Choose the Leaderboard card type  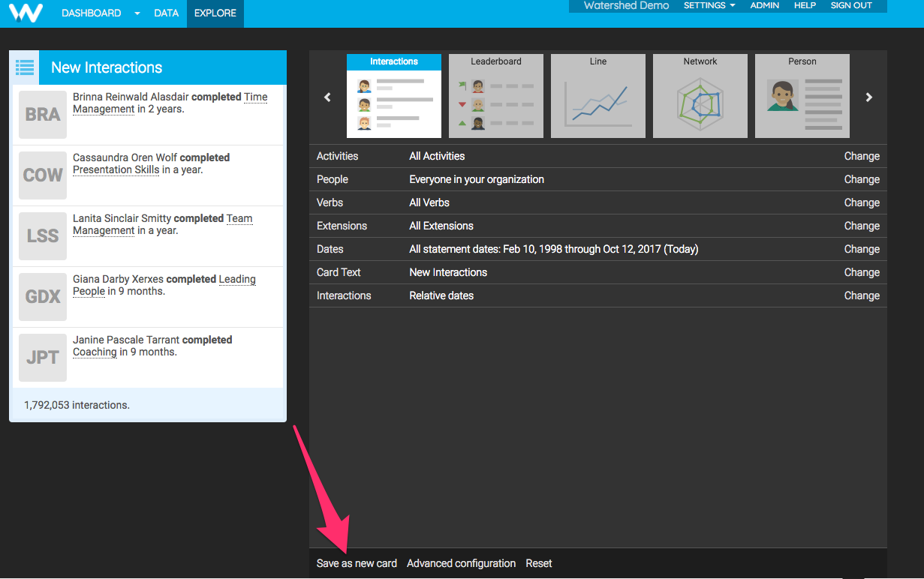click(496, 96)
